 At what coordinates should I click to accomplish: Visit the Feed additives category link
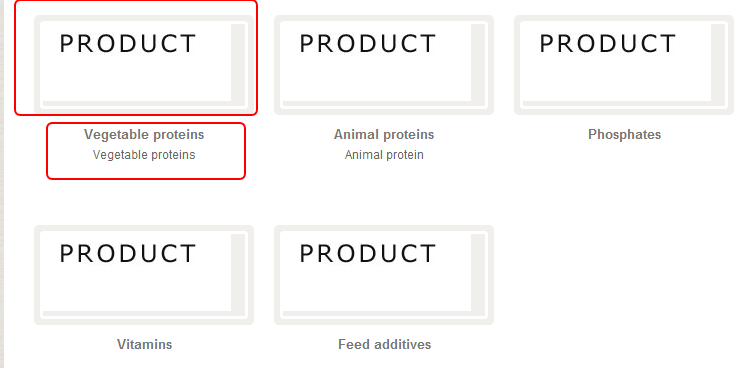[x=384, y=344]
